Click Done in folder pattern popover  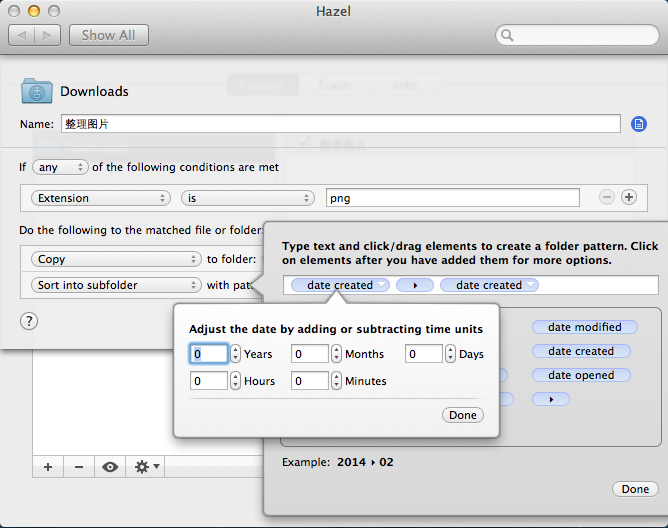tap(635, 489)
